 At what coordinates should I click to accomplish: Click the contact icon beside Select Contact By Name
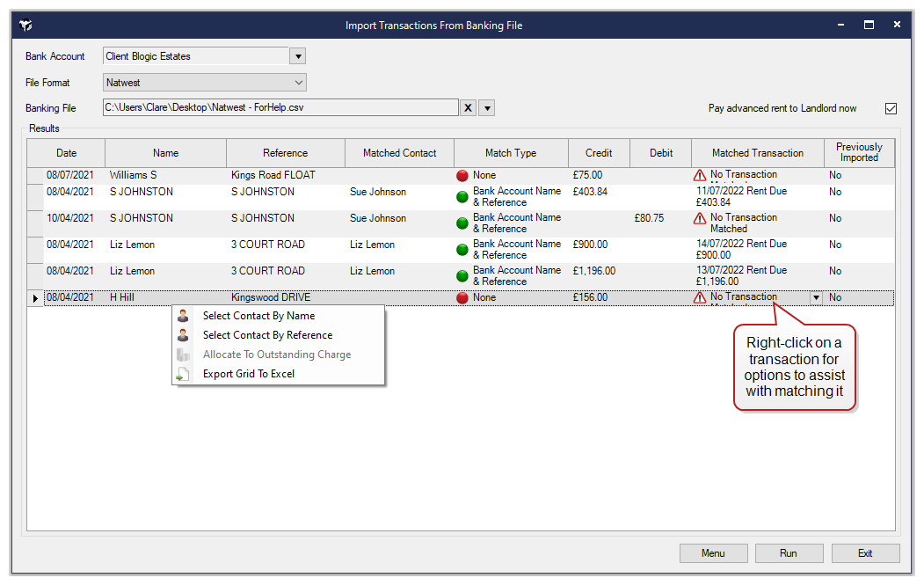click(183, 315)
